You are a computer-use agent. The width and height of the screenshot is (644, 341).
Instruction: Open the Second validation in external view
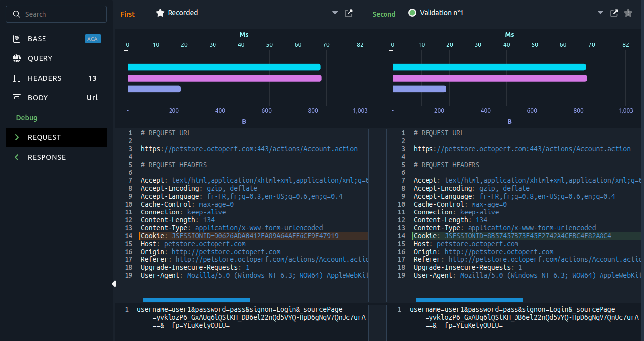(614, 13)
